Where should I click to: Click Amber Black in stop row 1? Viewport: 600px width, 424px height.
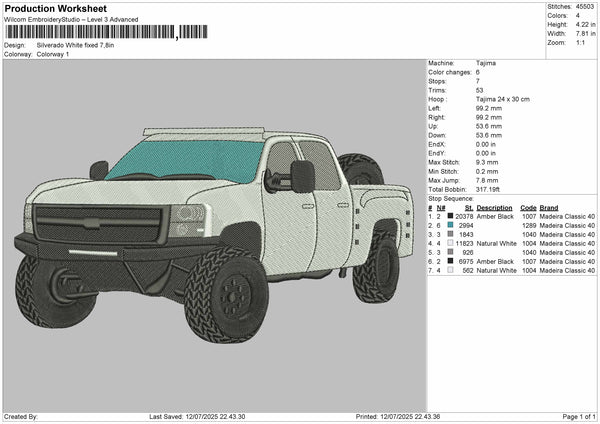pos(495,216)
